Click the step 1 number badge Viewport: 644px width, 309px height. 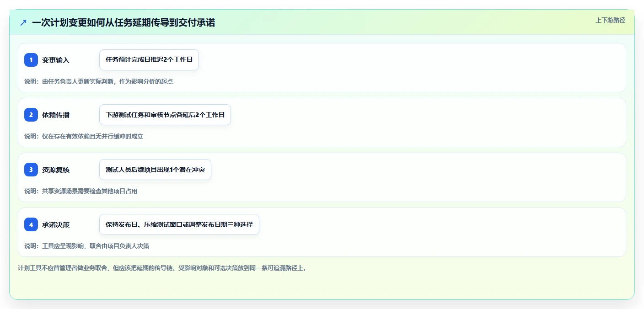click(31, 60)
